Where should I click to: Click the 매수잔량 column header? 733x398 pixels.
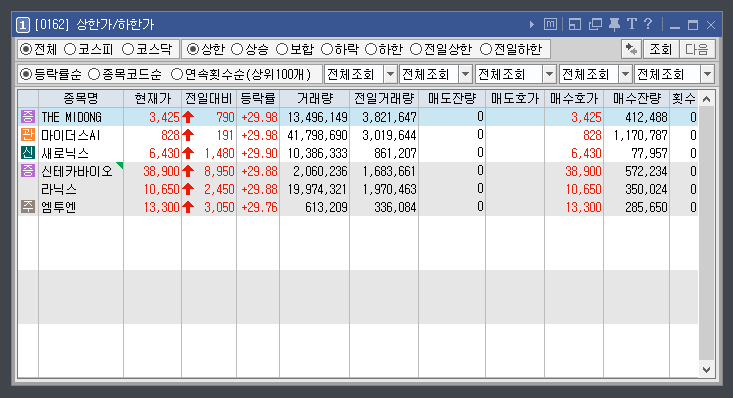coord(637,99)
